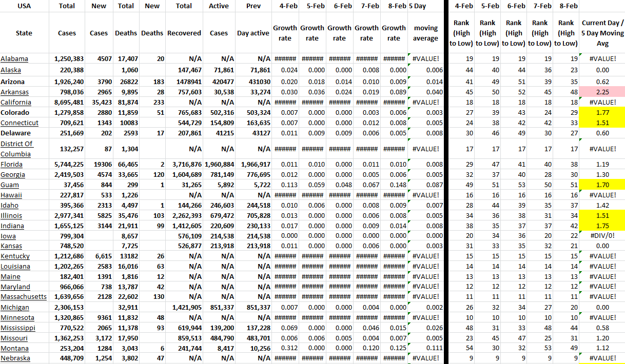Select the State column header cell
625x364 pixels.
pyautogui.click(x=24, y=33)
